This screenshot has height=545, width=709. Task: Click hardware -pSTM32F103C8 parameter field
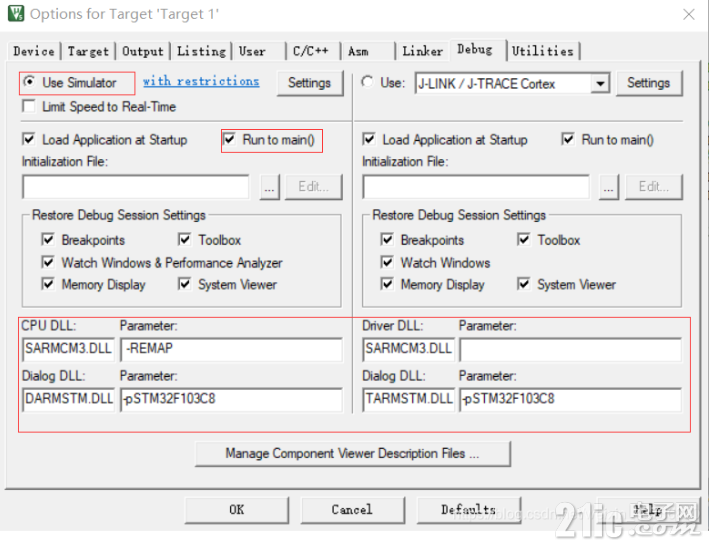tap(571, 399)
